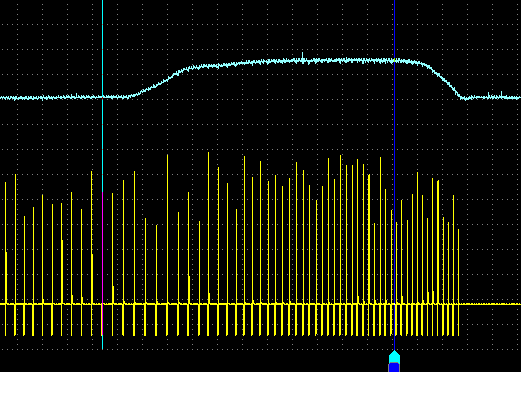Select the cyan cursor handle at bottom
The width and height of the screenshot is (521, 393).
(x=394, y=357)
